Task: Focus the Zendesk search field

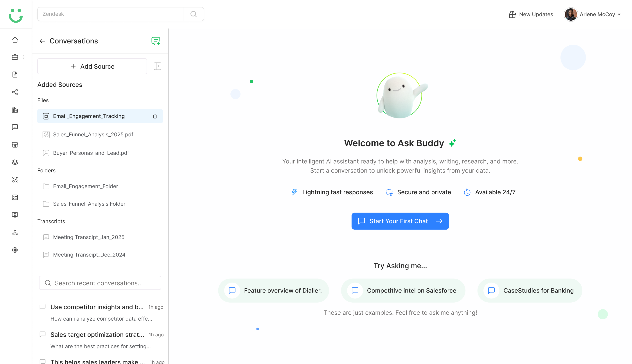Action: point(110,14)
